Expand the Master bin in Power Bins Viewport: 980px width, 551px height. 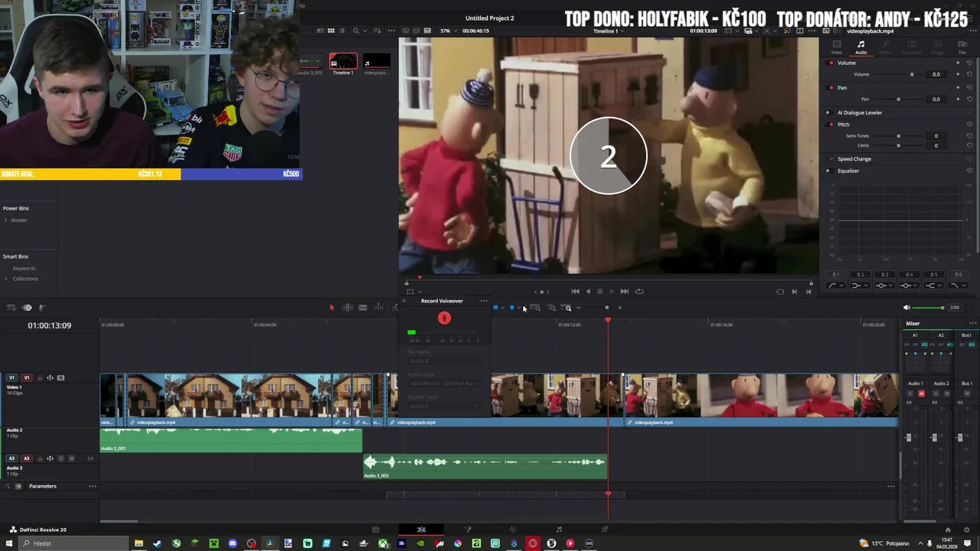click(x=5, y=220)
